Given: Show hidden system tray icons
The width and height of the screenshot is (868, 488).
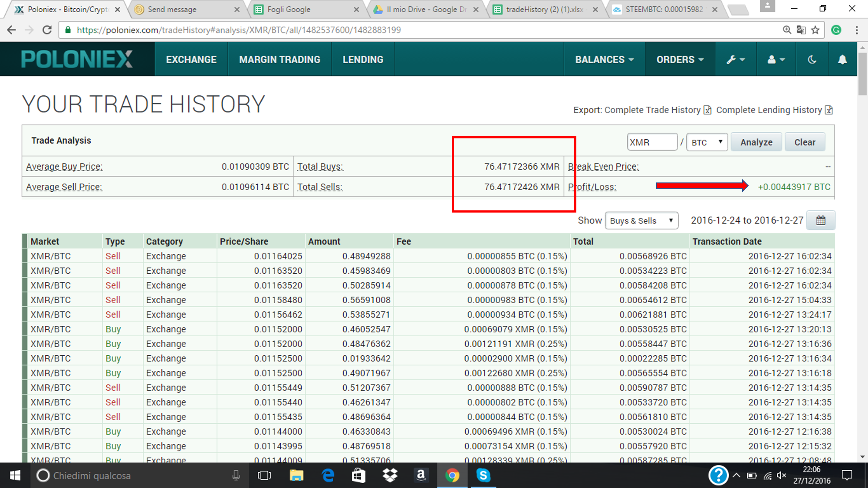Looking at the screenshot, I should pos(736,475).
